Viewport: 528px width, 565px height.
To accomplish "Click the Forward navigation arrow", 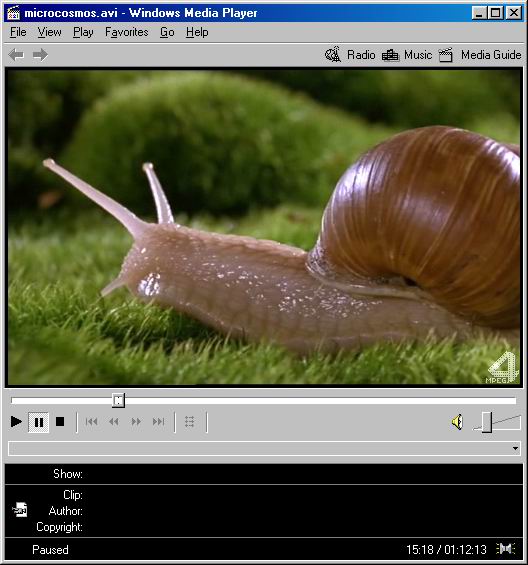I will [x=40, y=55].
